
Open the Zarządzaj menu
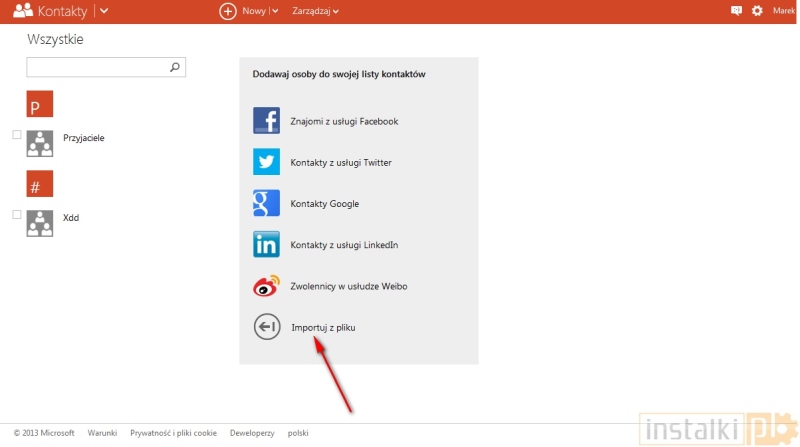[x=315, y=11]
